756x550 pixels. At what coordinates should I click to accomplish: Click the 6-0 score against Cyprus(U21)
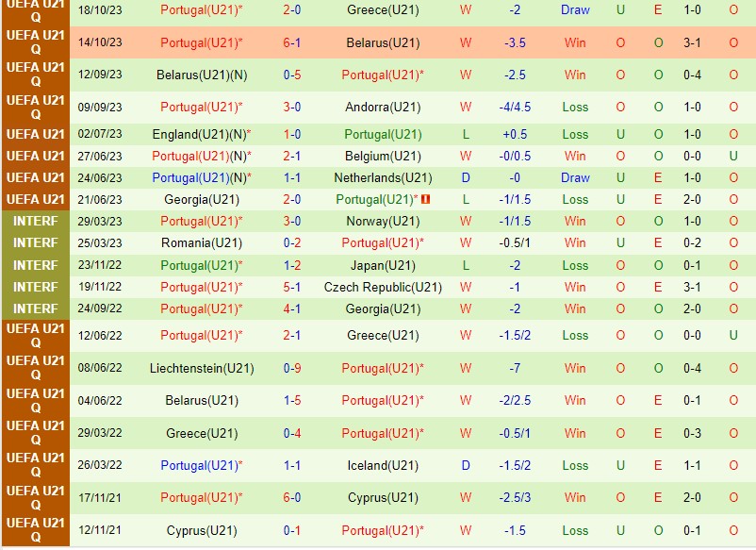pos(291,497)
